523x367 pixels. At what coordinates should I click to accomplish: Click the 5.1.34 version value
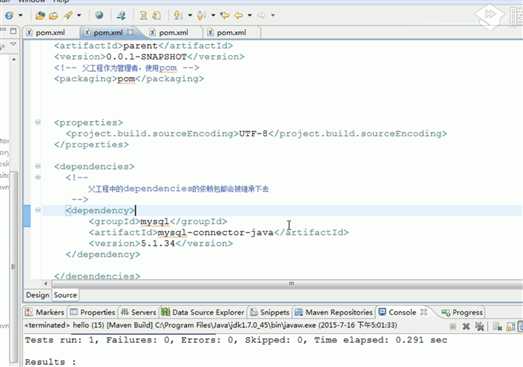158,243
